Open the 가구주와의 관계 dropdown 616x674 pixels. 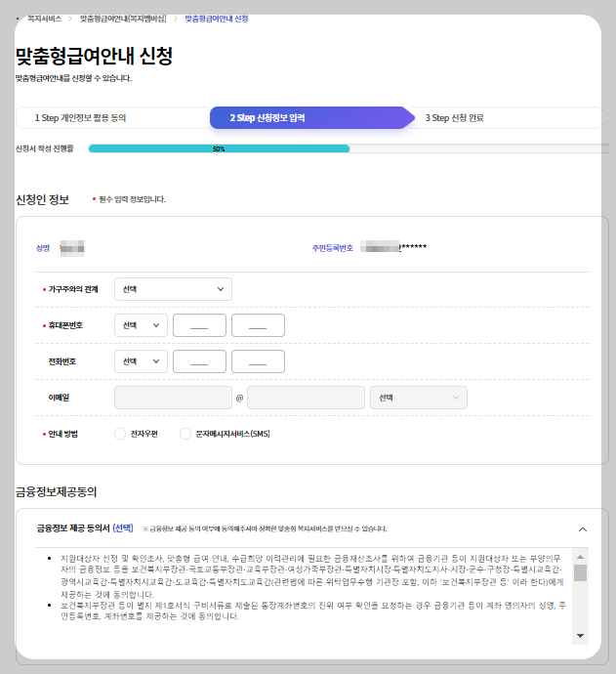(x=173, y=289)
